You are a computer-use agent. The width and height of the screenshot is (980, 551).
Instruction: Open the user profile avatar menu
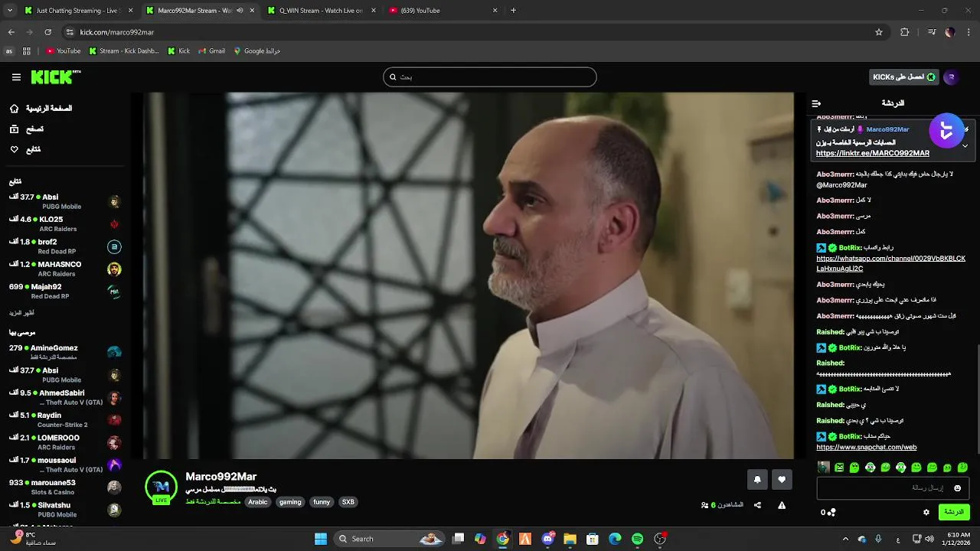[951, 77]
